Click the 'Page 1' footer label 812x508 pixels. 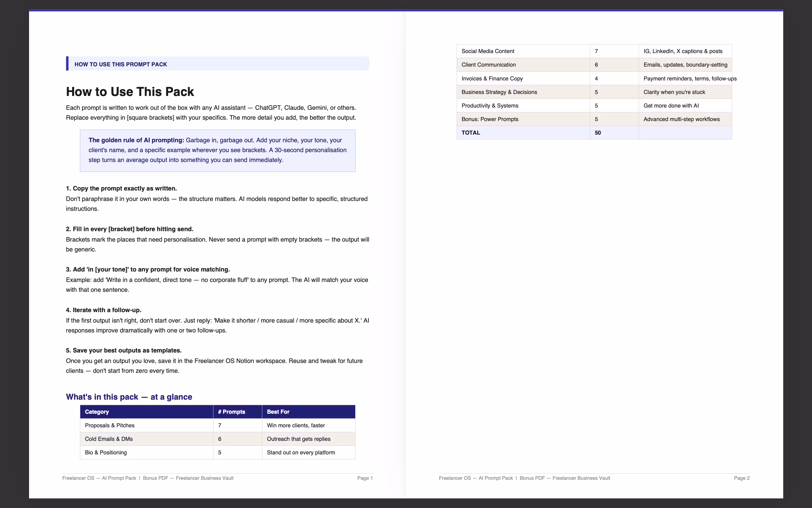tap(365, 478)
